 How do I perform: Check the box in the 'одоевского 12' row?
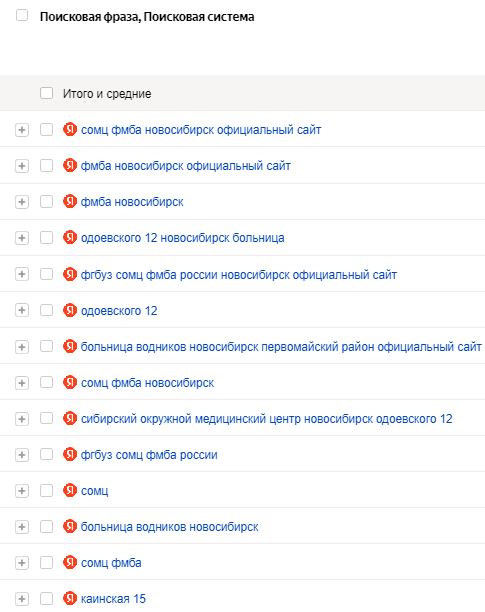tap(46, 310)
